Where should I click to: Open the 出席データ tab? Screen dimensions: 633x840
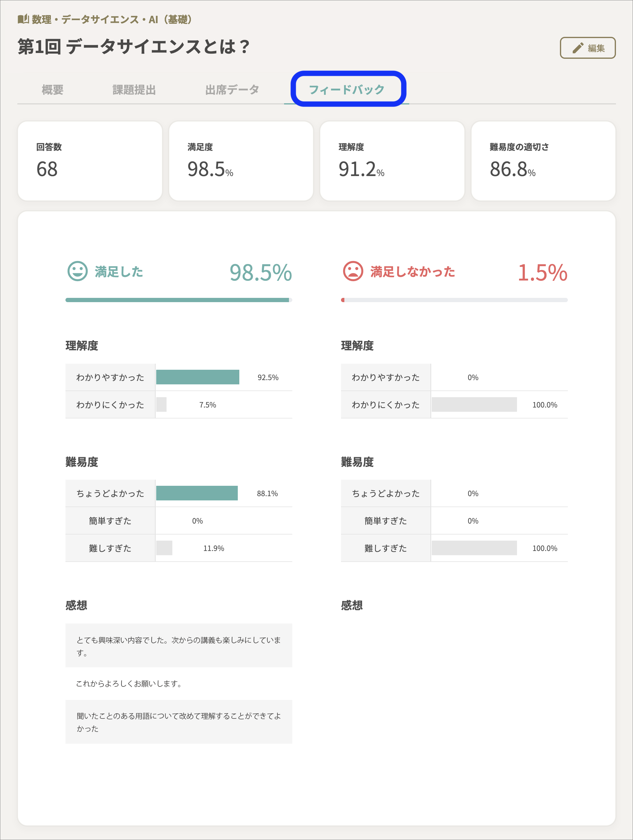pos(232,90)
